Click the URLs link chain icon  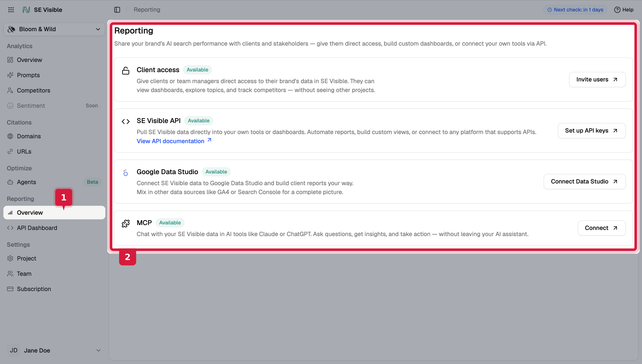[x=10, y=151]
